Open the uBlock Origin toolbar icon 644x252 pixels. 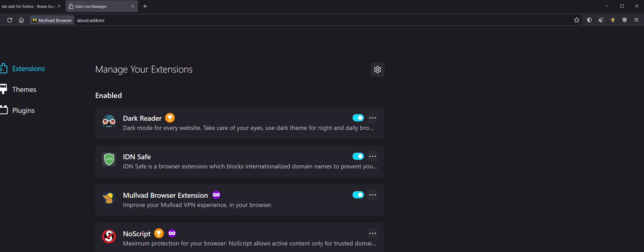point(625,20)
